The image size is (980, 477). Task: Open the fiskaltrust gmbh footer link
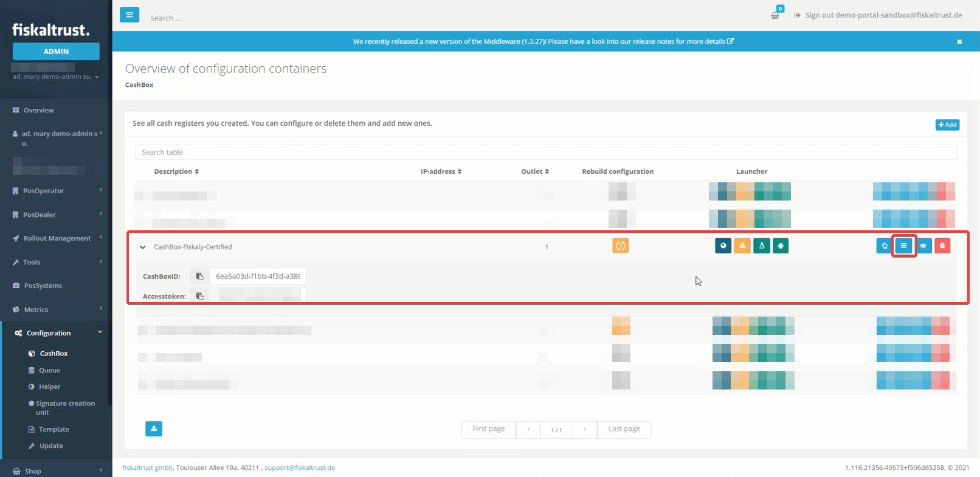tap(148, 468)
